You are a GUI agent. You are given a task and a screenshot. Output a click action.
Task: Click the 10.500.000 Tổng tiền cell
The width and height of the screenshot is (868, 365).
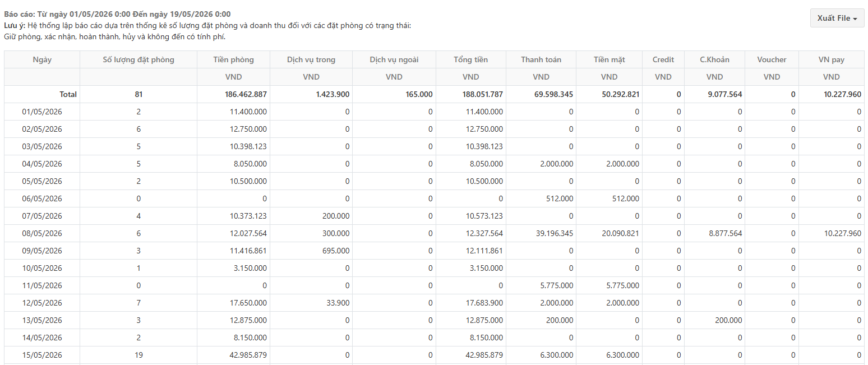[x=471, y=181]
